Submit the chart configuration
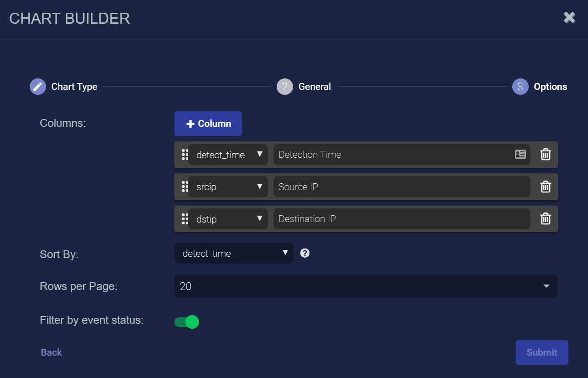The width and height of the screenshot is (588, 378). [542, 352]
